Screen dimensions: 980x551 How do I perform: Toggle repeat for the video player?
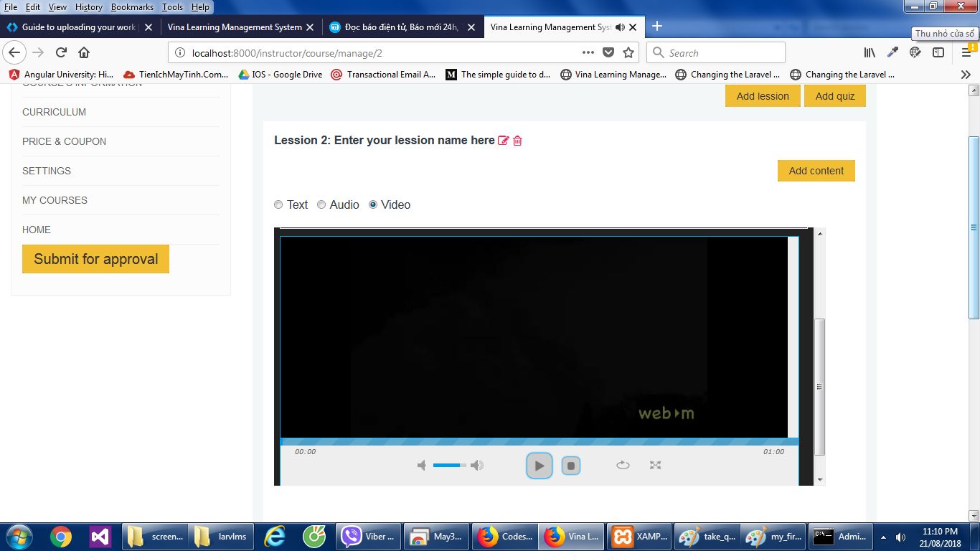(x=623, y=466)
